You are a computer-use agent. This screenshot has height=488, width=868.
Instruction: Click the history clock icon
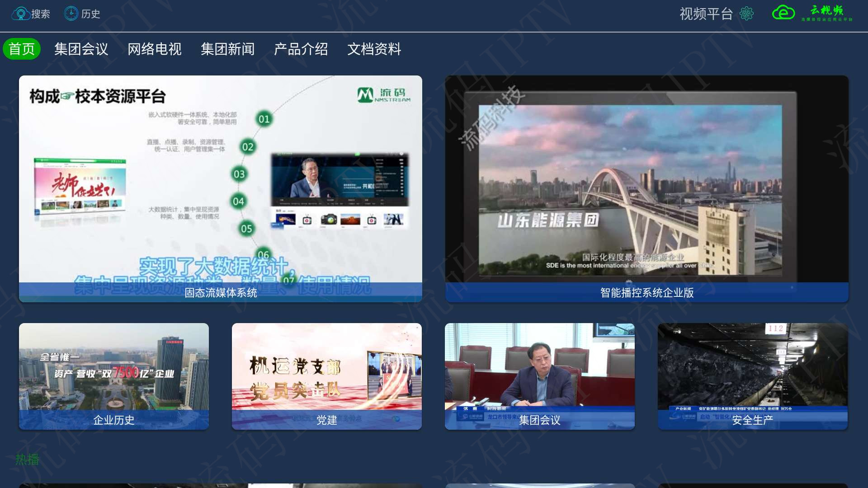click(71, 14)
